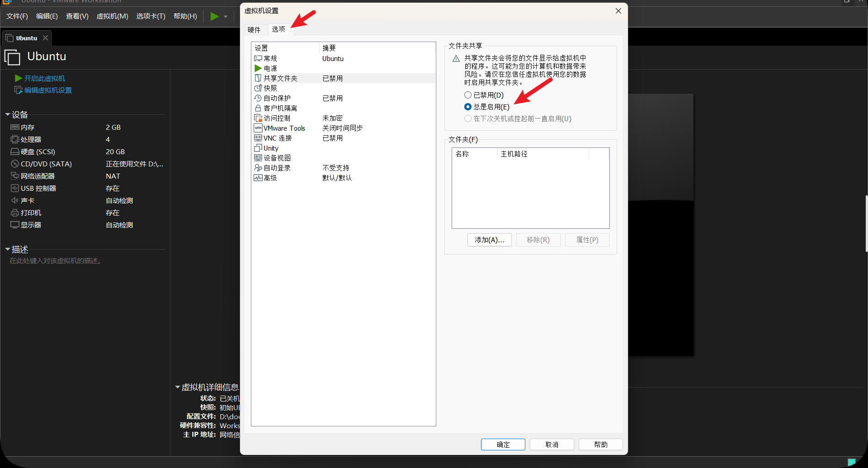Select the 总是启用(E) radio button
Image resolution: width=868 pixels, height=468 pixels.
click(x=468, y=107)
